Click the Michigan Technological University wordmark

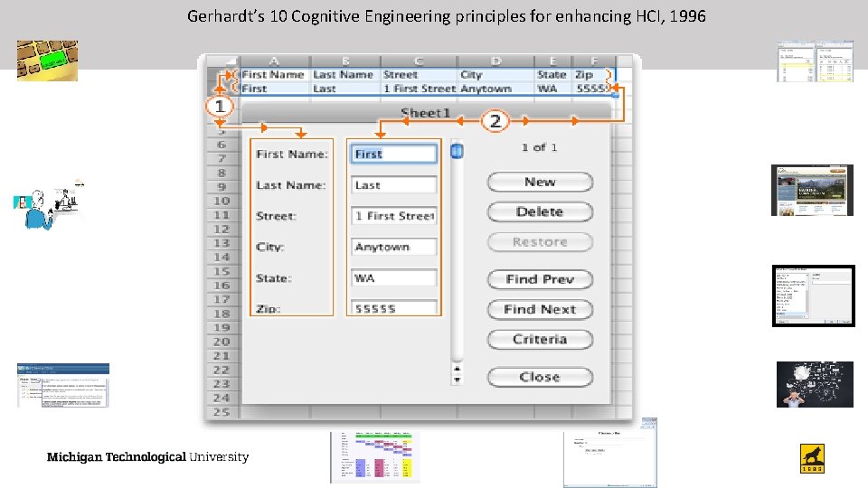point(147,457)
